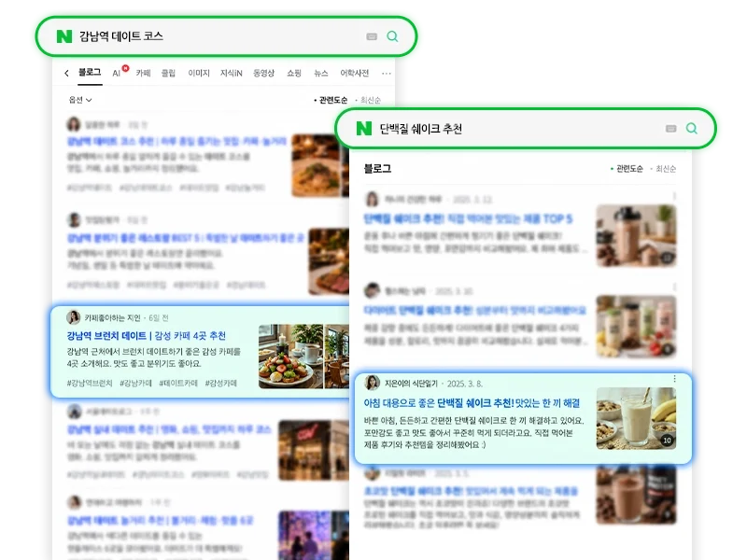Click hashtag #강남카페

[x=135, y=383]
